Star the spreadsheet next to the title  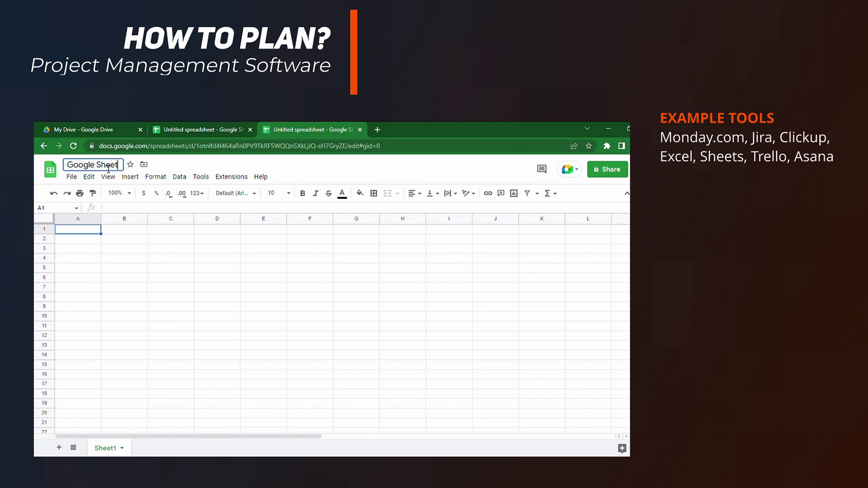[130, 164]
